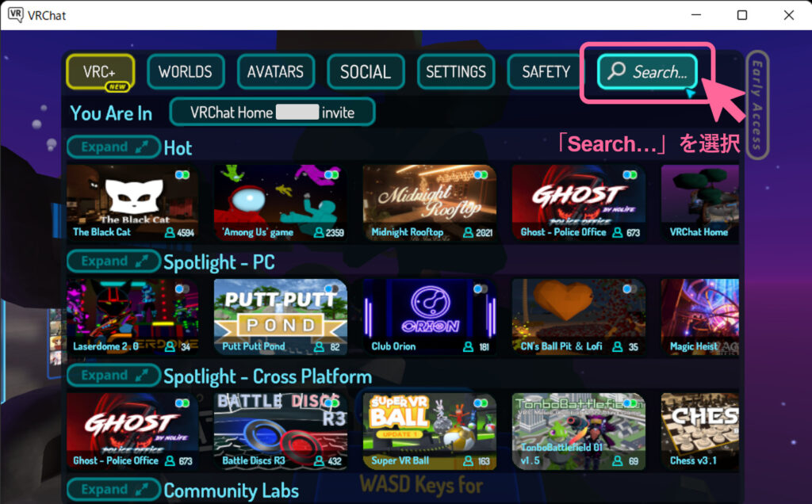The width and height of the screenshot is (812, 504).
Task: Click user count icon on Club Orion
Action: point(468,346)
